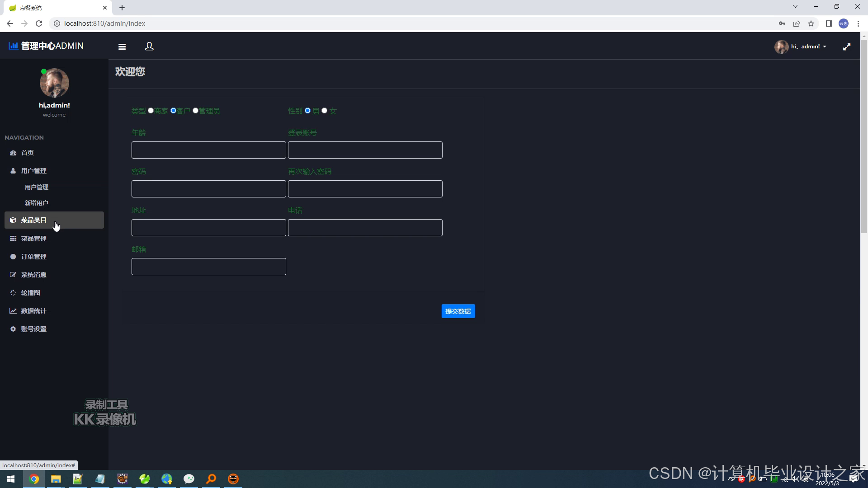Screen dimensions: 868x488
Task: Open Windows Start menu
Action: [x=11, y=479]
